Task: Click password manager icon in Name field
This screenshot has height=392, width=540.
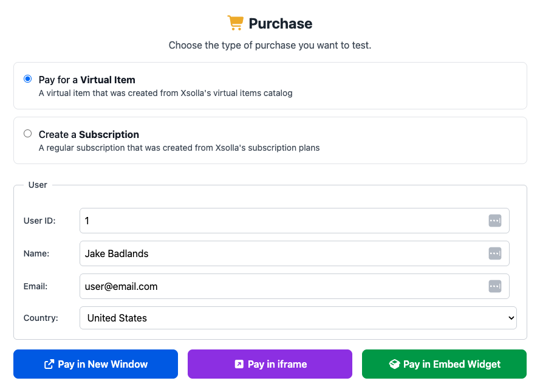Action: click(495, 253)
